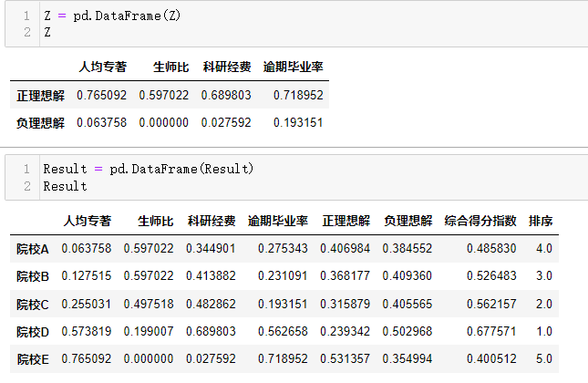The height and width of the screenshot is (383, 588).
Task: Click 院校E score 0.400512
Action: 491,359
